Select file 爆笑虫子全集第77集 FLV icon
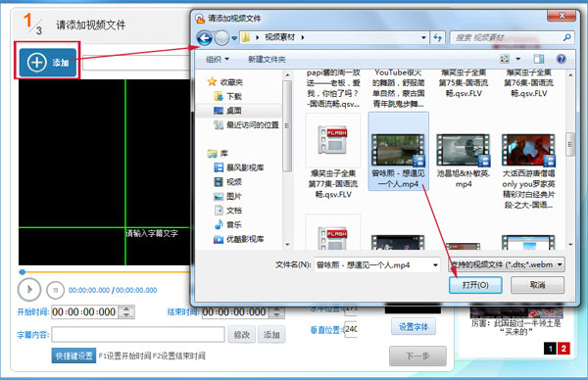This screenshot has width=588, height=380. 332,140
